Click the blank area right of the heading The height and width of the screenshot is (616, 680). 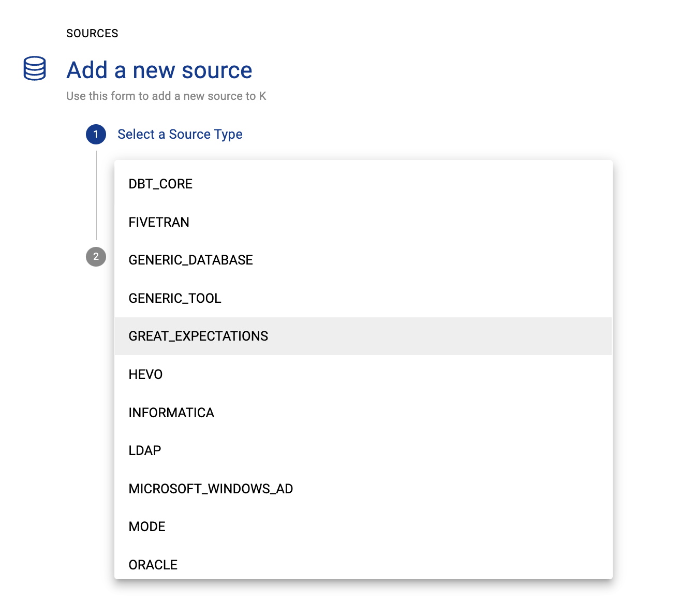pos(440,70)
